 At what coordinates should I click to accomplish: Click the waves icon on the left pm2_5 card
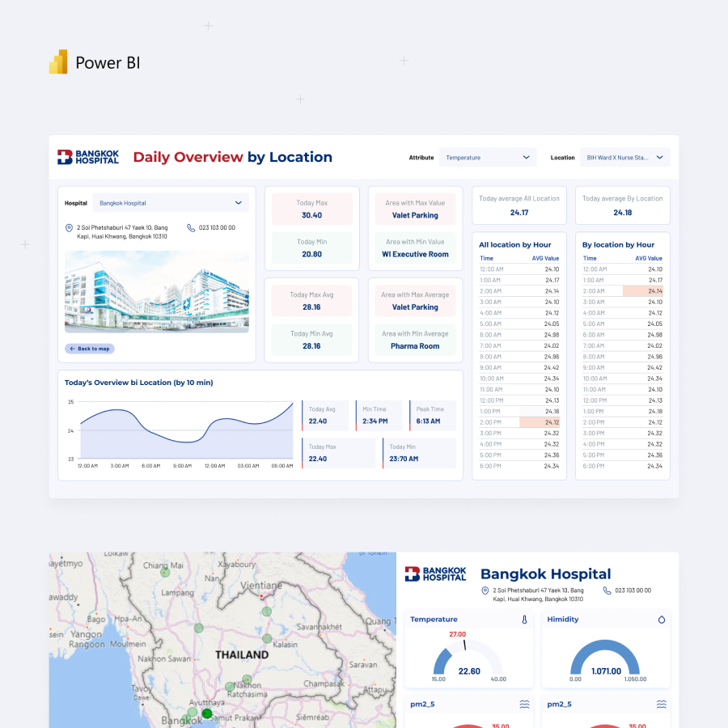click(x=525, y=704)
